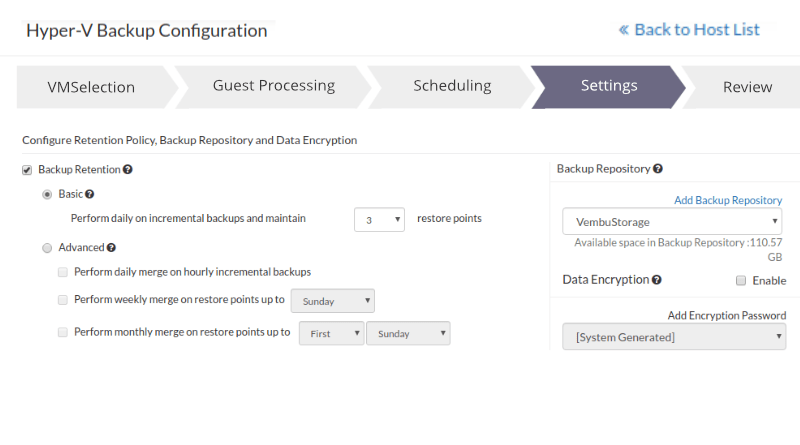Check weekly merge on restore points
Viewport: 800px width, 445px height.
coord(63,300)
